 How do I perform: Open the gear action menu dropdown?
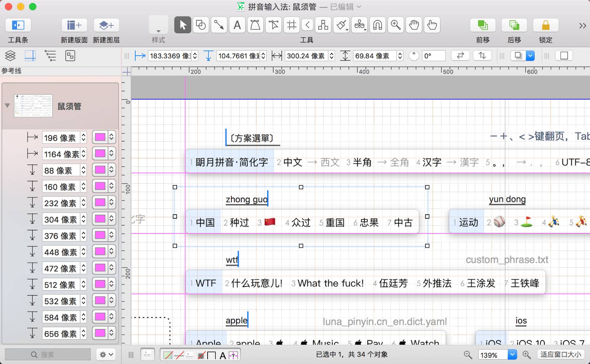(x=106, y=354)
